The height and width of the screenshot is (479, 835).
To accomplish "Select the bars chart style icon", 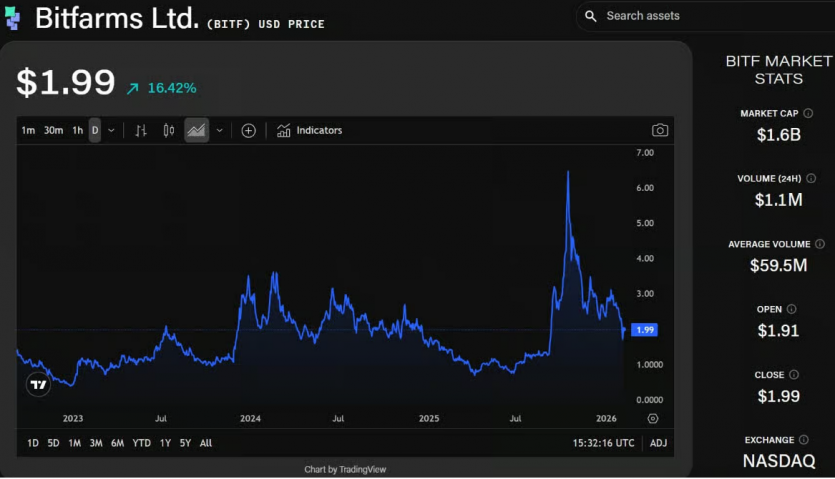I will coord(141,130).
